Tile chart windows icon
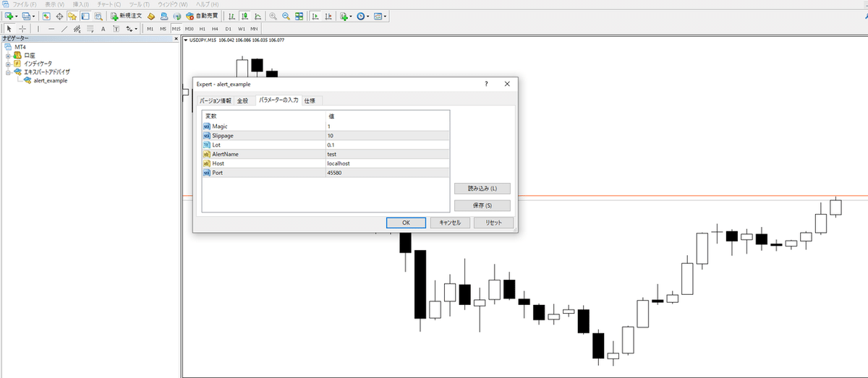This screenshot has width=868, height=378. click(299, 16)
